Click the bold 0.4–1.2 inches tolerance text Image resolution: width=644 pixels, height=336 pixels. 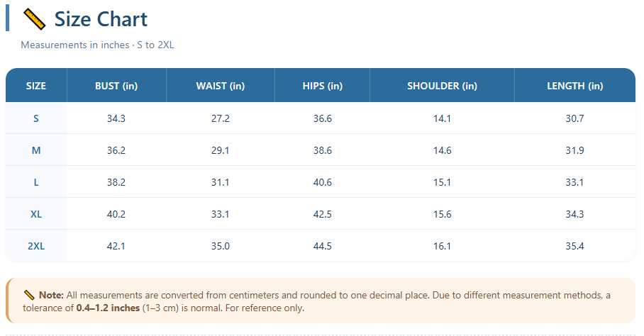108,308
